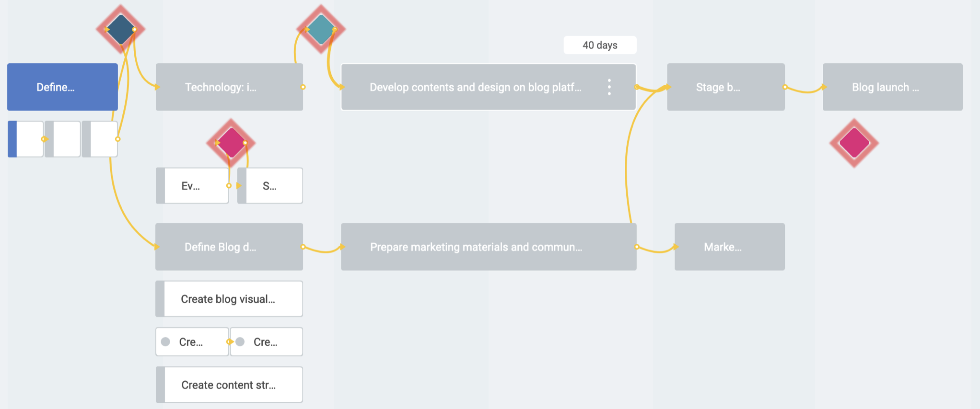Select Develop contents and design on blog platf... task
Screen dimensions: 980x409
(x=489, y=87)
